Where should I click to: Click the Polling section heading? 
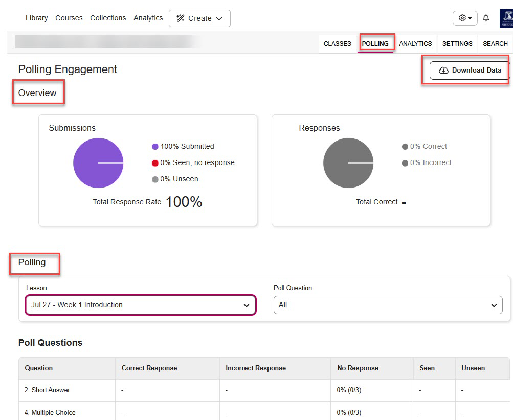[x=32, y=263]
